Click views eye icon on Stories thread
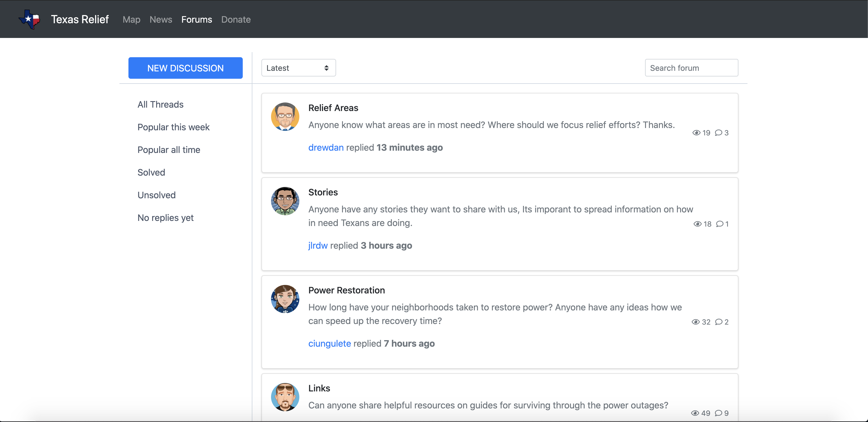The image size is (868, 422). click(x=697, y=224)
